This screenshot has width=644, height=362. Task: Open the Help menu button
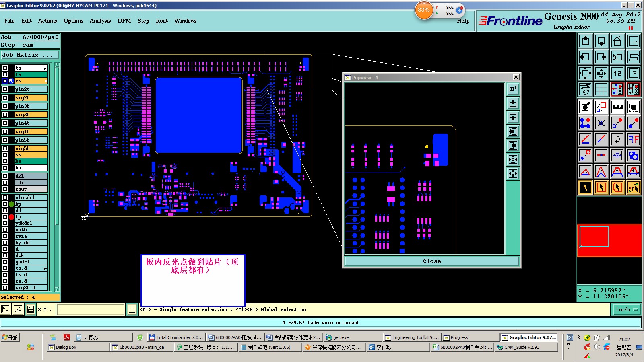click(x=463, y=21)
